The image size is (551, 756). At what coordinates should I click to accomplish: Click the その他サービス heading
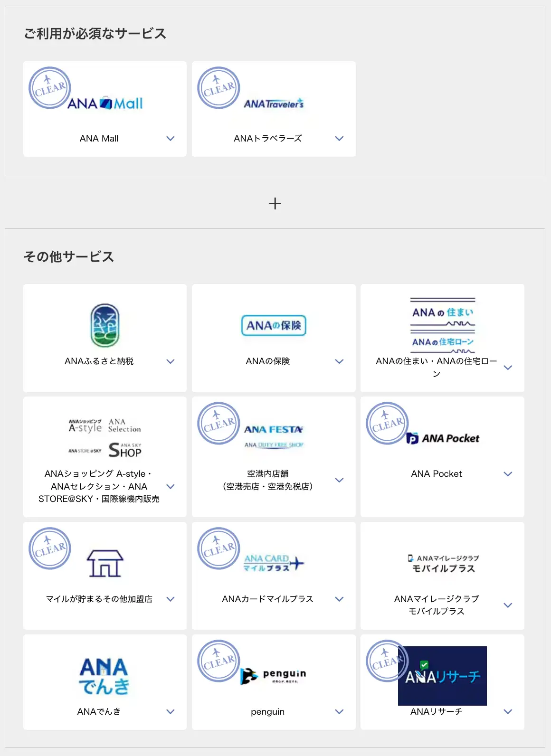(69, 257)
